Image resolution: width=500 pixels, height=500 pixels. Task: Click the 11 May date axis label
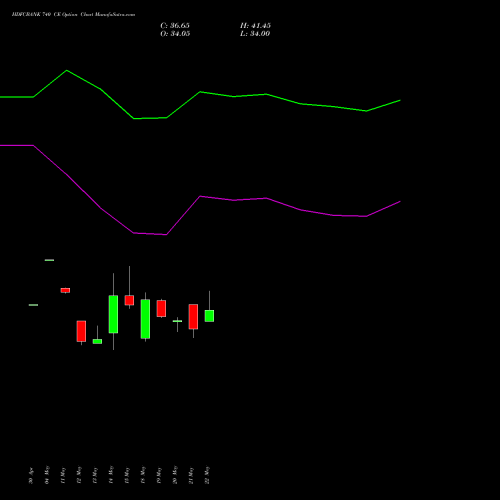tap(63, 475)
